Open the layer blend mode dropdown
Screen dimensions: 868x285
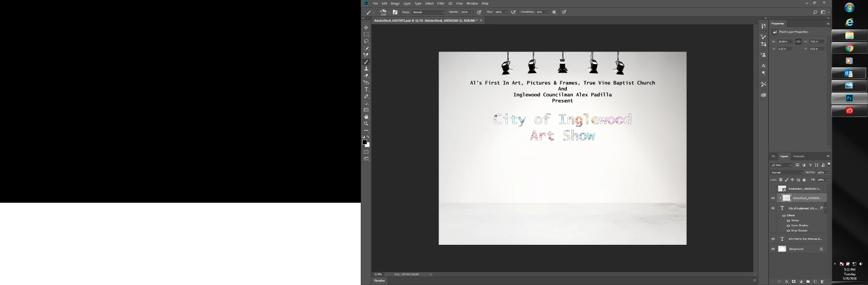(x=787, y=173)
